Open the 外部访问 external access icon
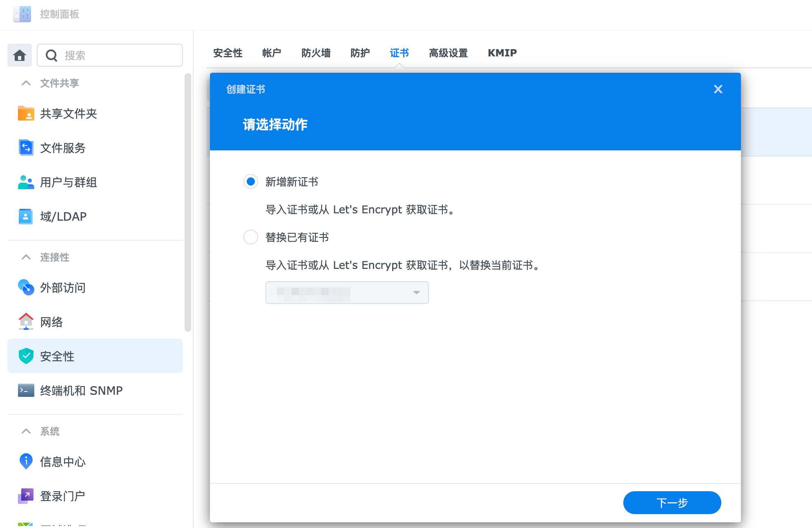812x528 pixels. 26,288
